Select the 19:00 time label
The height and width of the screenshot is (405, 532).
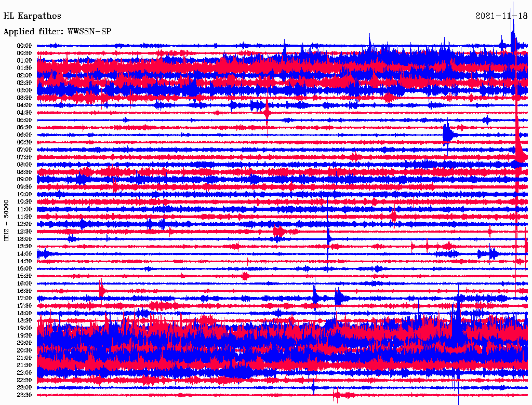pyautogui.click(x=24, y=328)
